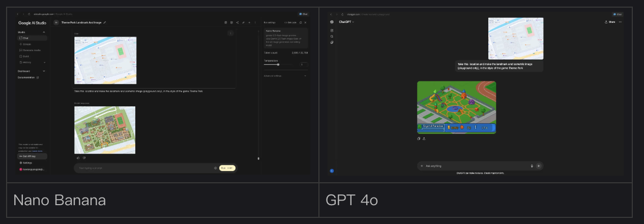This screenshot has height=224, width=644.
Task: Collapse the Studio section chevron
Action: click(44, 32)
